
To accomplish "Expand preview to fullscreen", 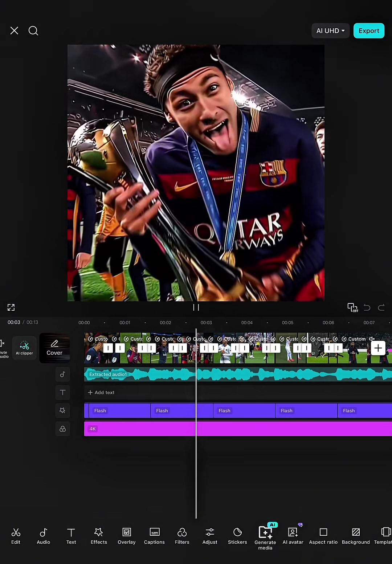I will [x=11, y=307].
